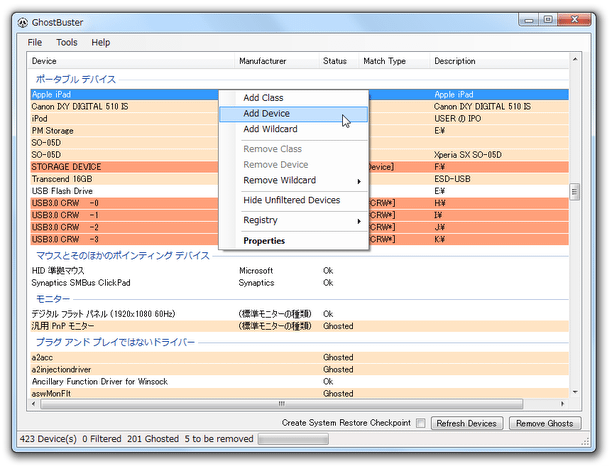Viewport: 612px width, 469px height.
Task: Click the vertical scrollbar up arrow
Action: pos(575,59)
